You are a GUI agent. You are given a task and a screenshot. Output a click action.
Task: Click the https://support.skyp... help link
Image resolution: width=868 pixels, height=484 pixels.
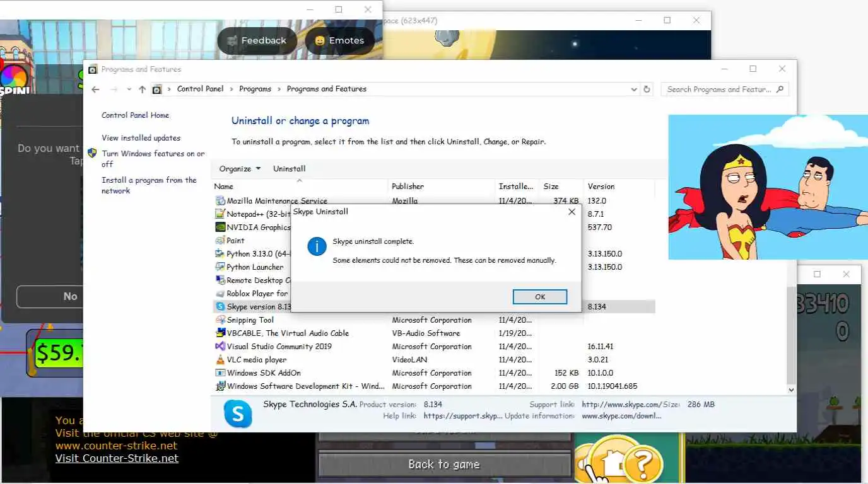463,416
